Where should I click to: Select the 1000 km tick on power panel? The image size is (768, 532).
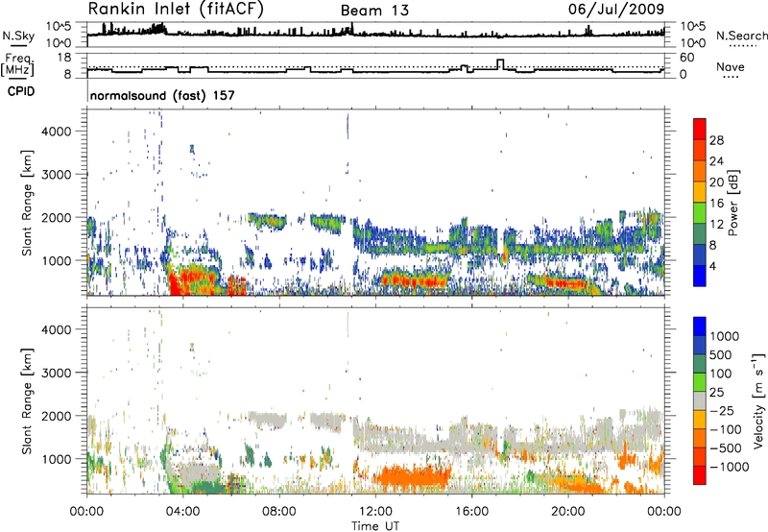(56, 260)
